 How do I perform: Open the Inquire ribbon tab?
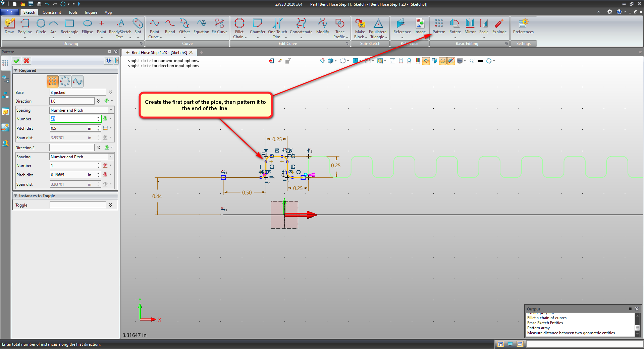click(91, 12)
